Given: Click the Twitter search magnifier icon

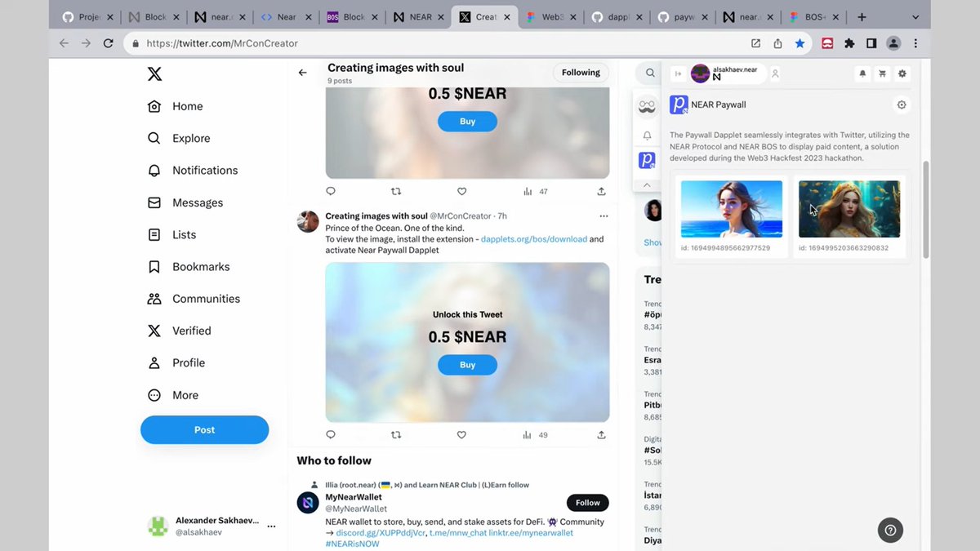Looking at the screenshot, I should [650, 73].
